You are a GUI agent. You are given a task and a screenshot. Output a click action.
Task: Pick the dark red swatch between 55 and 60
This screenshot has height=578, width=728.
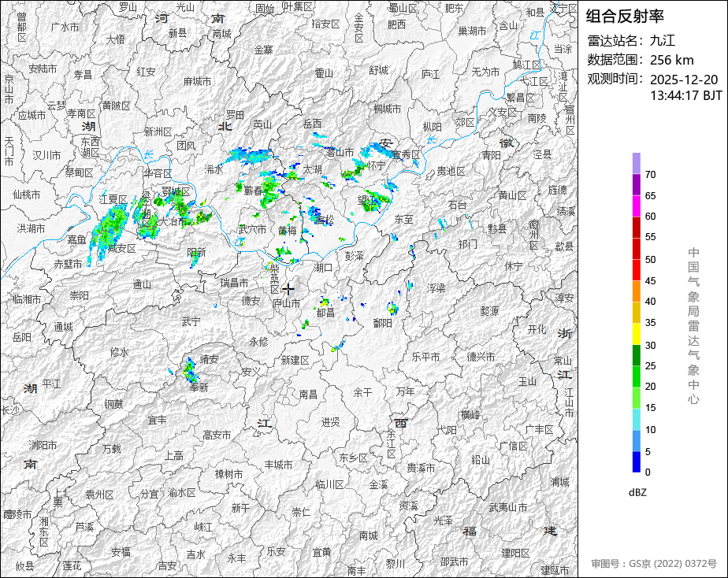click(x=637, y=228)
